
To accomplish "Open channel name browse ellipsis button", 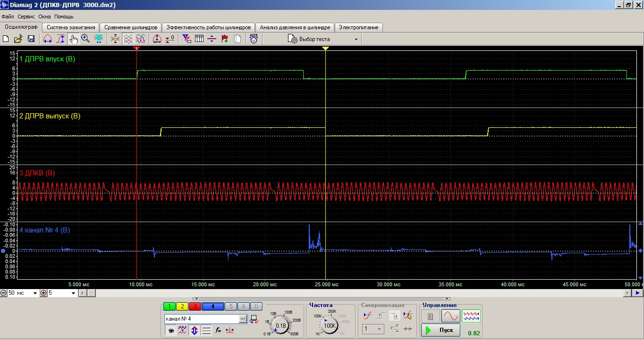I will pos(244,319).
